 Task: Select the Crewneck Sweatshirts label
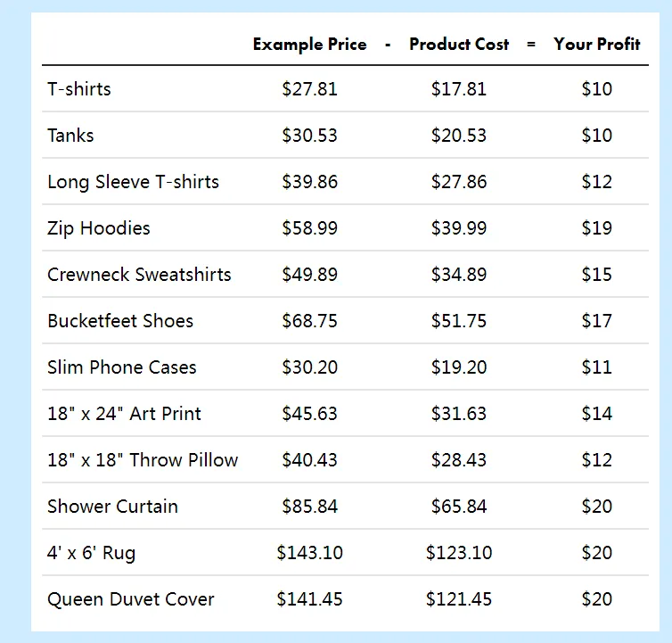pyautogui.click(x=139, y=275)
